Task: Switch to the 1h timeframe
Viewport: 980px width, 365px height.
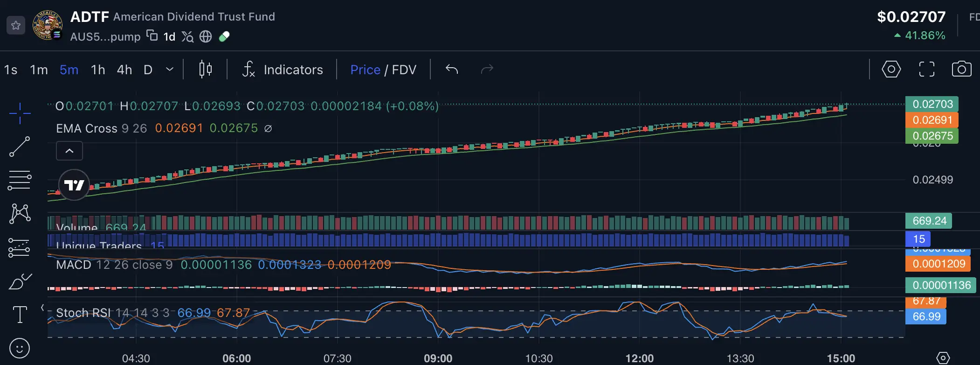Action: (98, 70)
